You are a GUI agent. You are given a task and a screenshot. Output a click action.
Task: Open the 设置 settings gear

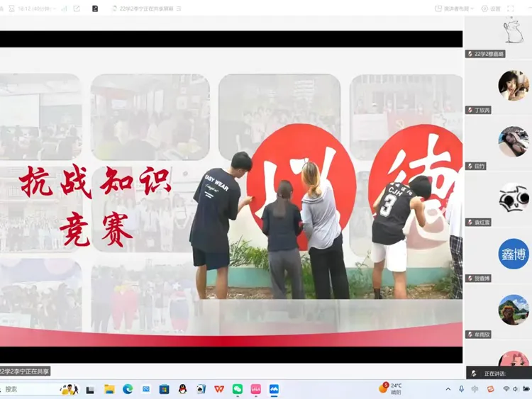pyautogui.click(x=491, y=9)
